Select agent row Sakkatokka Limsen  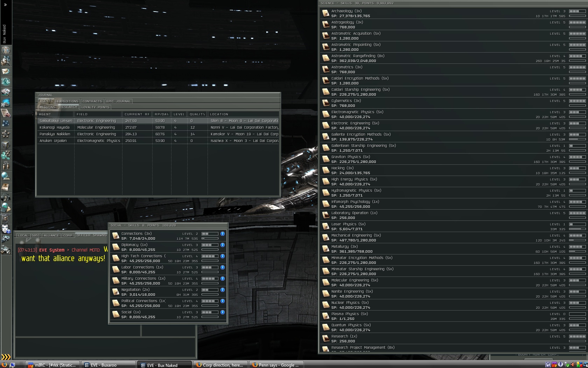tap(158, 121)
